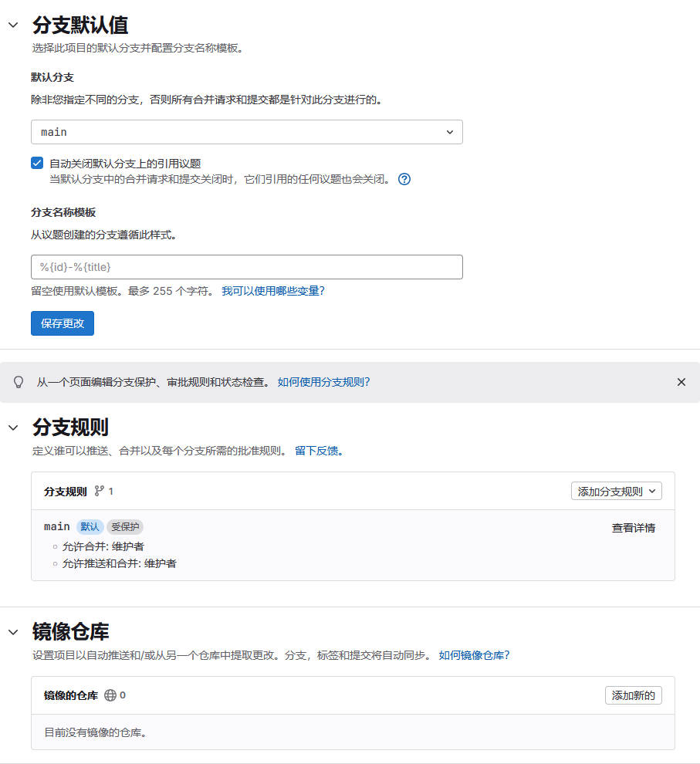Click 添加新的 mirror repository button
Viewport: 700px width, 764px height.
[633, 695]
